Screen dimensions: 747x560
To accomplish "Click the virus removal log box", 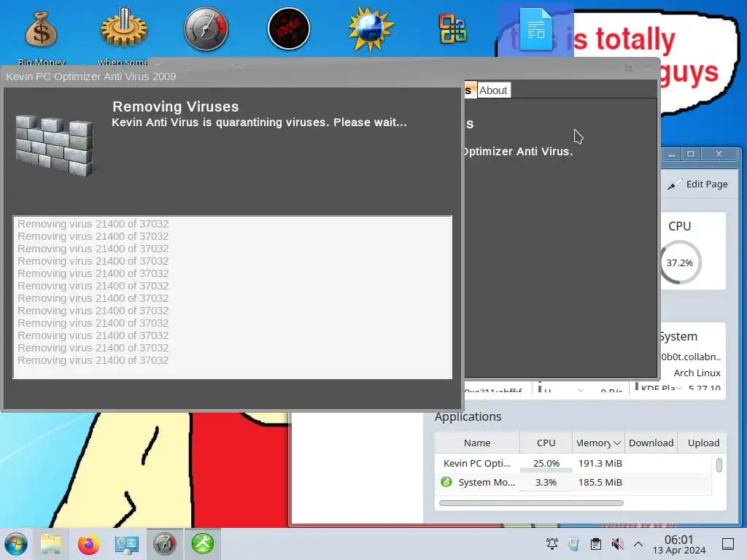I will [233, 297].
